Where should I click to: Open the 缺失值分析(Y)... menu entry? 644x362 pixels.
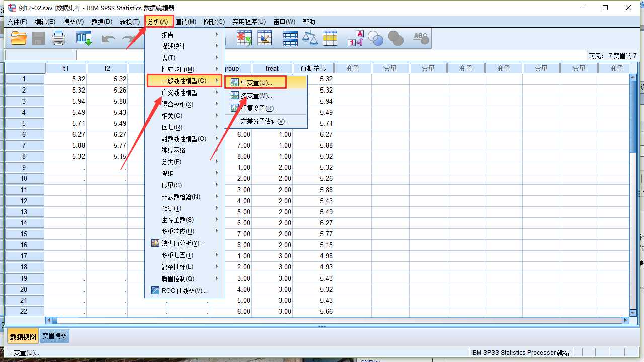point(185,243)
